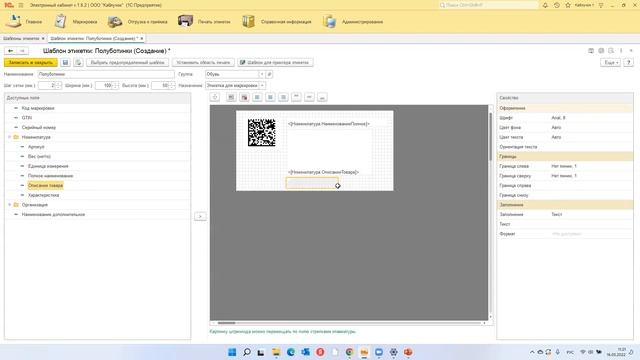The width and height of the screenshot is (640, 360).
Task: Open the Печать этикеток section
Action: 204,22
